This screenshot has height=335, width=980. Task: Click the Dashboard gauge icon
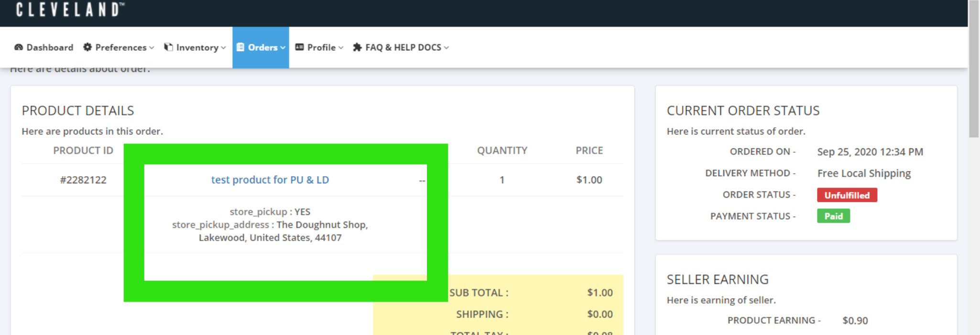tap(19, 47)
